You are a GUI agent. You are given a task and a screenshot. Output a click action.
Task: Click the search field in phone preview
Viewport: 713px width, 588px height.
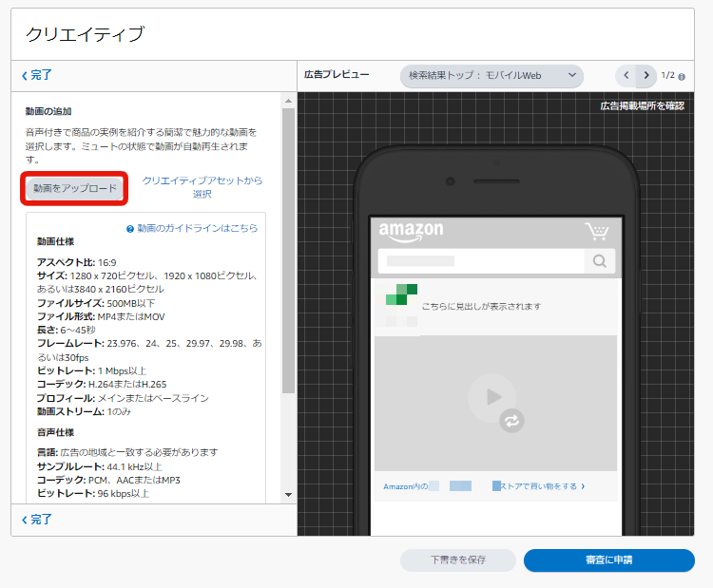coord(480,261)
